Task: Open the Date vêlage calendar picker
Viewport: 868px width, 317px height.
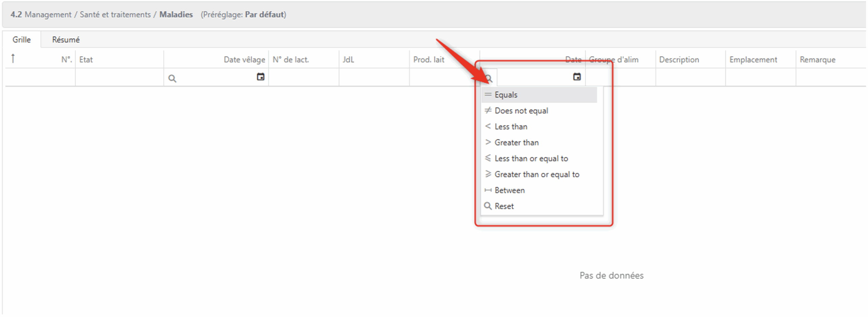Action: [260, 77]
